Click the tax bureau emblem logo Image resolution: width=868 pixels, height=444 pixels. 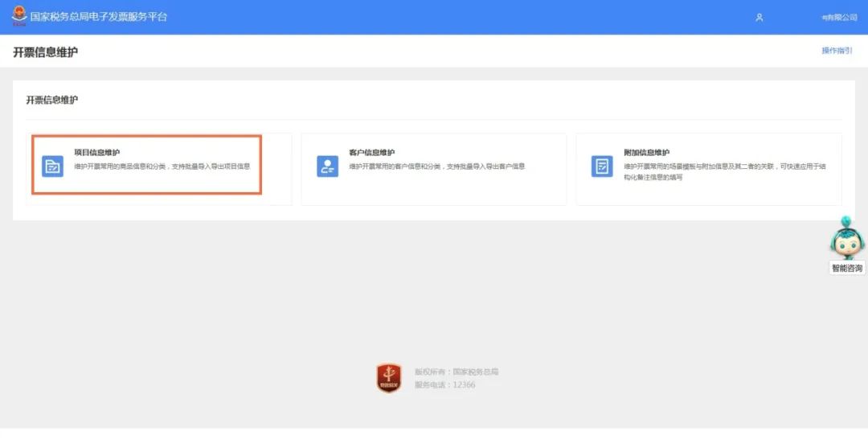tap(18, 16)
